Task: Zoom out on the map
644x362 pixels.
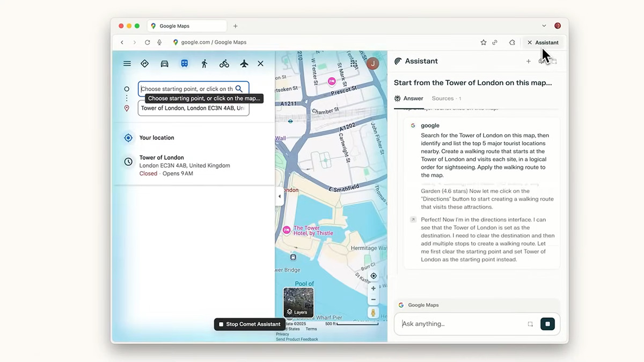Action: 374,300
